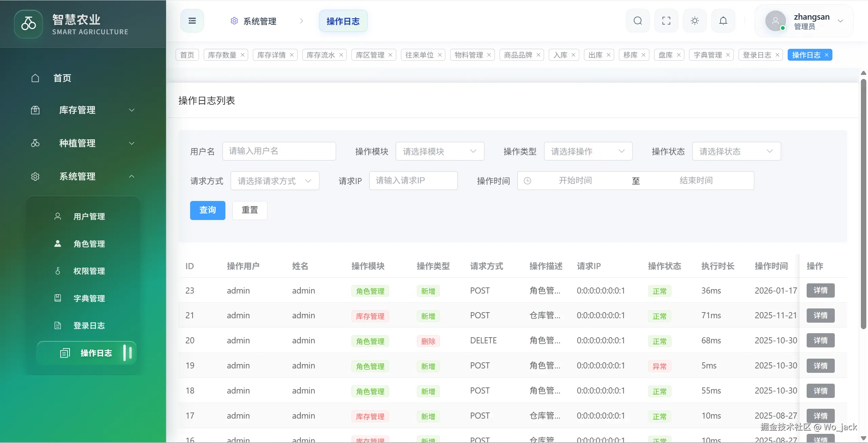Click the smart agriculture logo icon

(x=28, y=24)
